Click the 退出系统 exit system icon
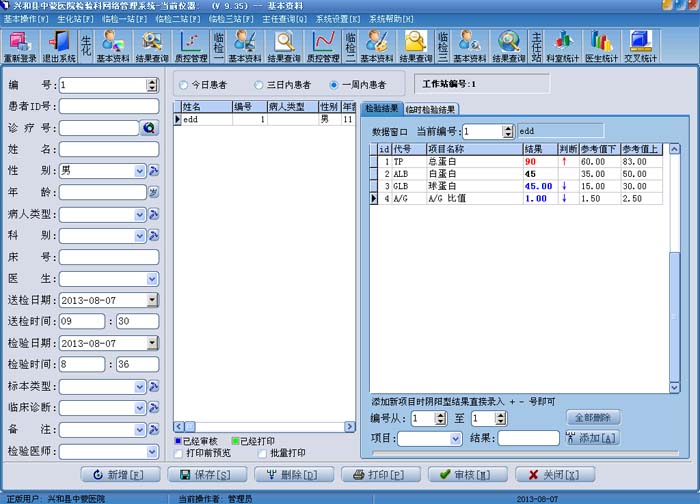 coord(59,46)
